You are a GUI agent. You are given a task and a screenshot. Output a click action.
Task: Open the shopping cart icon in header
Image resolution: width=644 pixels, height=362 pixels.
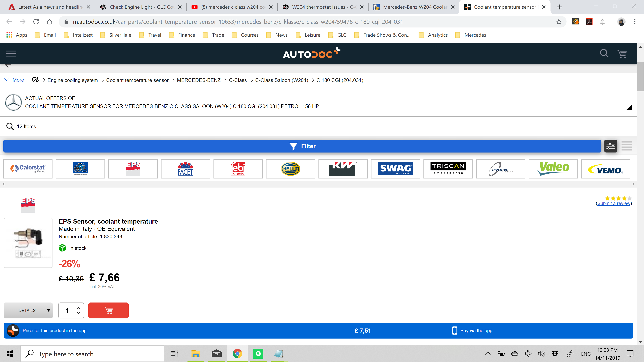coord(622,54)
